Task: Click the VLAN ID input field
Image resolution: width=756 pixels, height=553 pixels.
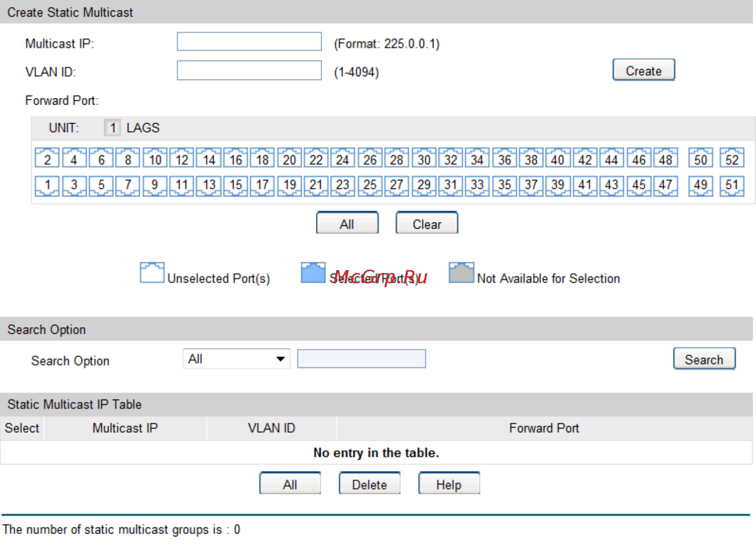Action: click(x=249, y=70)
